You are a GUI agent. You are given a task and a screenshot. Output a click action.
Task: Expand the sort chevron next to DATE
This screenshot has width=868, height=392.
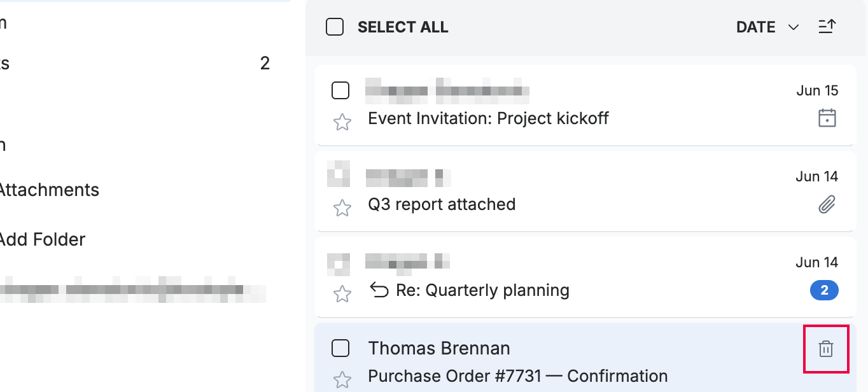point(793,27)
